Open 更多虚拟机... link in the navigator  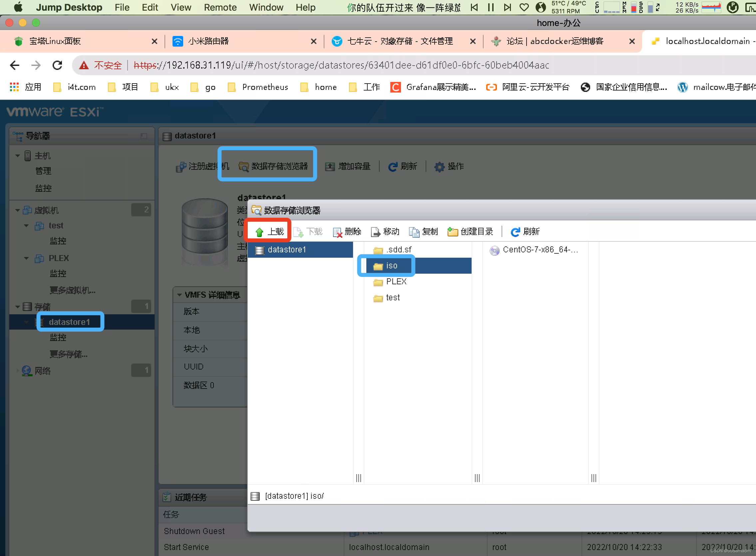click(72, 290)
